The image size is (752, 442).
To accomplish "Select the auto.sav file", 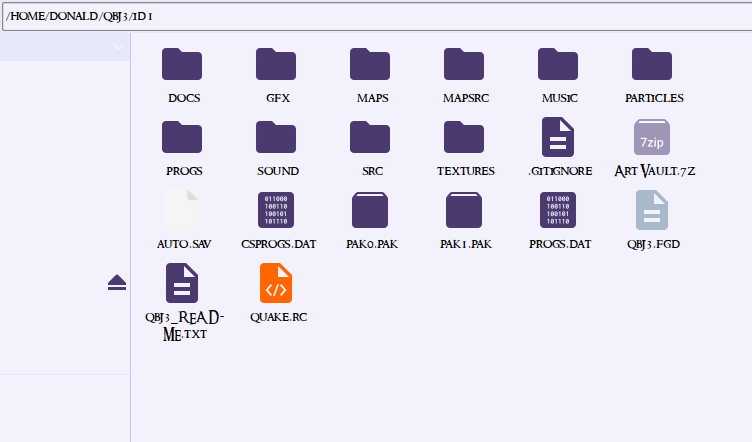I will 182,210.
